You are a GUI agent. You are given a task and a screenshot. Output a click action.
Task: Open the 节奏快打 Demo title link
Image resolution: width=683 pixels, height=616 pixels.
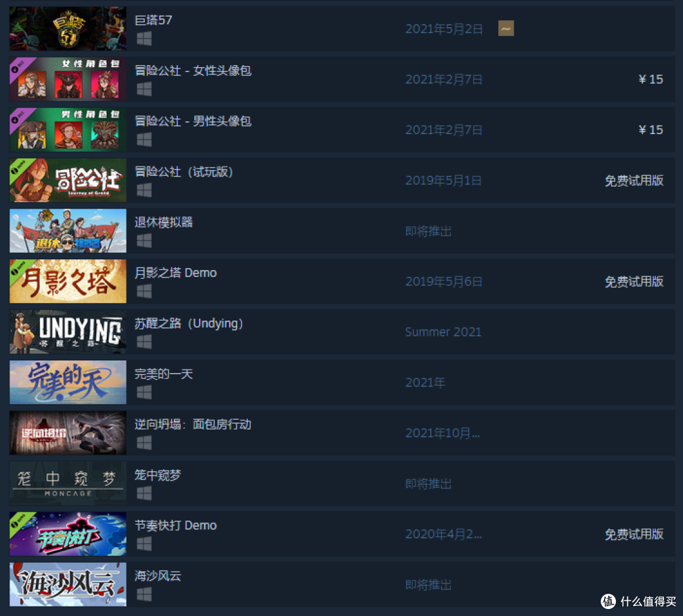(x=176, y=526)
